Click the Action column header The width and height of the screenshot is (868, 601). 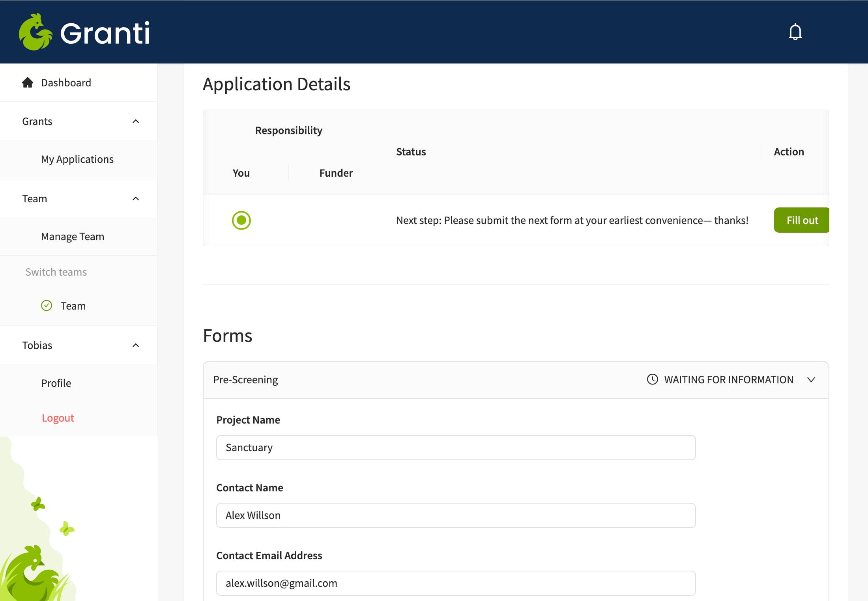click(789, 152)
